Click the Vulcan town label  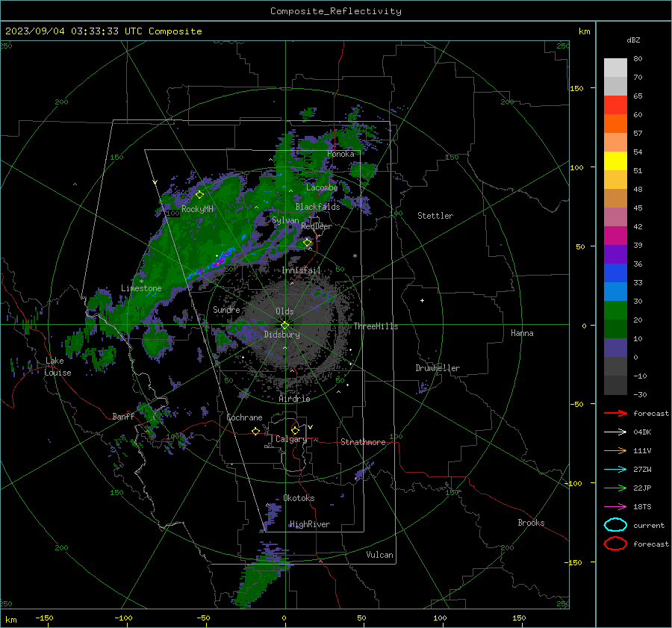(x=379, y=555)
